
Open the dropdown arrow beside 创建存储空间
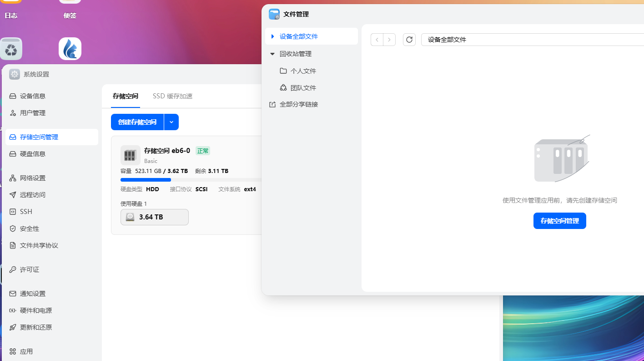click(171, 122)
